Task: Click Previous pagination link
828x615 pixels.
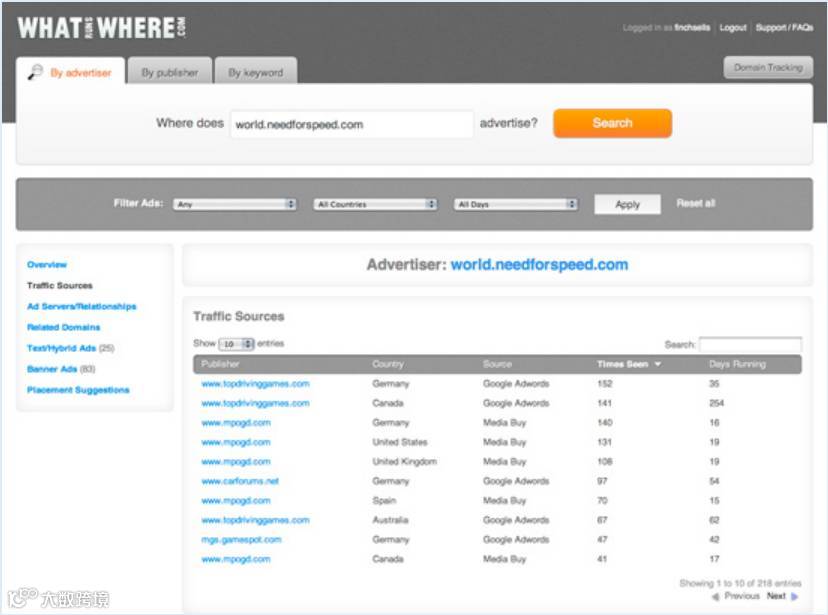Action: [x=742, y=596]
